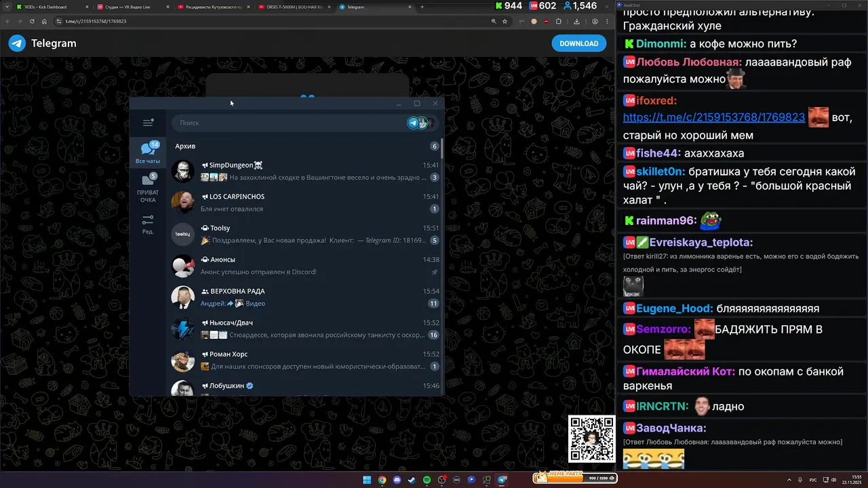
Task: Click the frog emote by rainman96
Action: click(711, 220)
